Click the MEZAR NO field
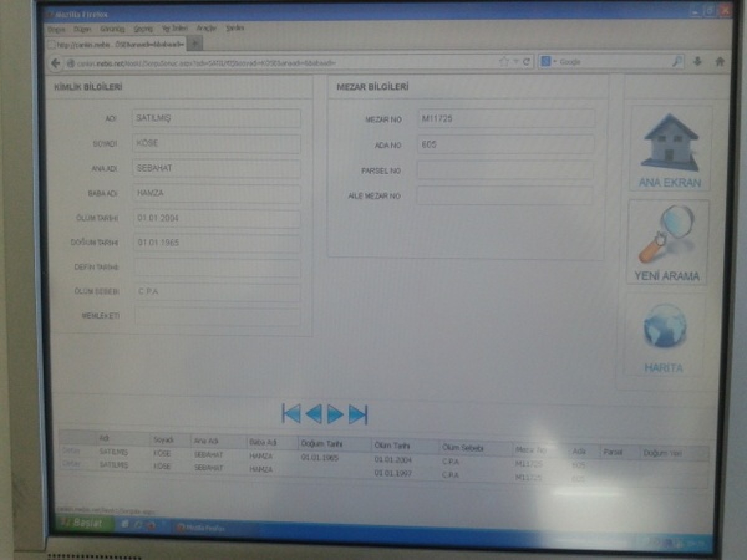The width and height of the screenshot is (747, 560). click(505, 118)
